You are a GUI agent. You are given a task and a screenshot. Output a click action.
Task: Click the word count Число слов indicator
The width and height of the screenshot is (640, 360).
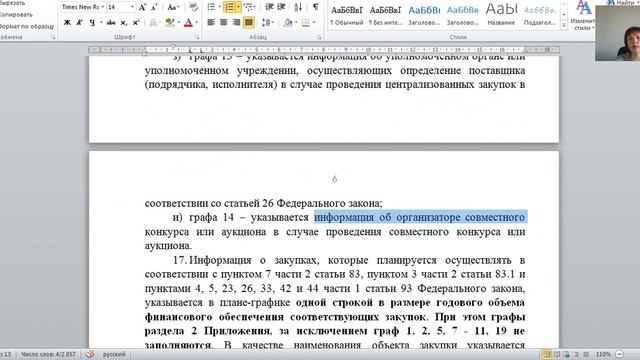click(x=48, y=354)
